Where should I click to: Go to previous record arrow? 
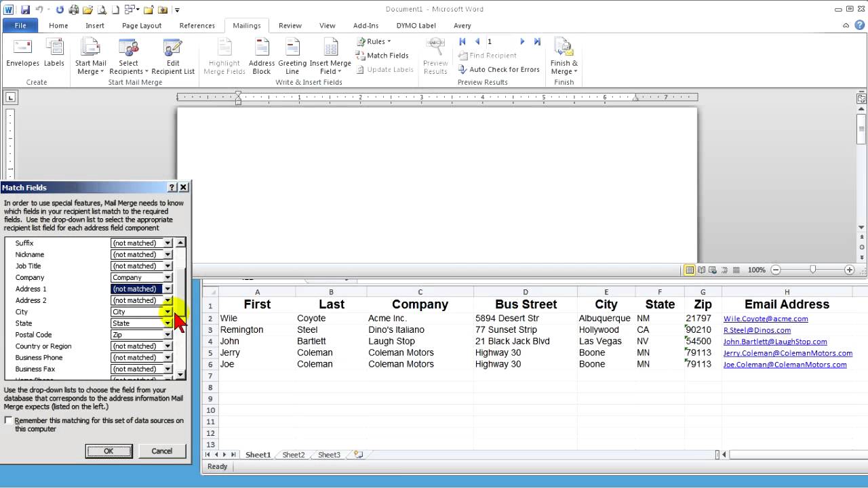[x=477, y=41]
